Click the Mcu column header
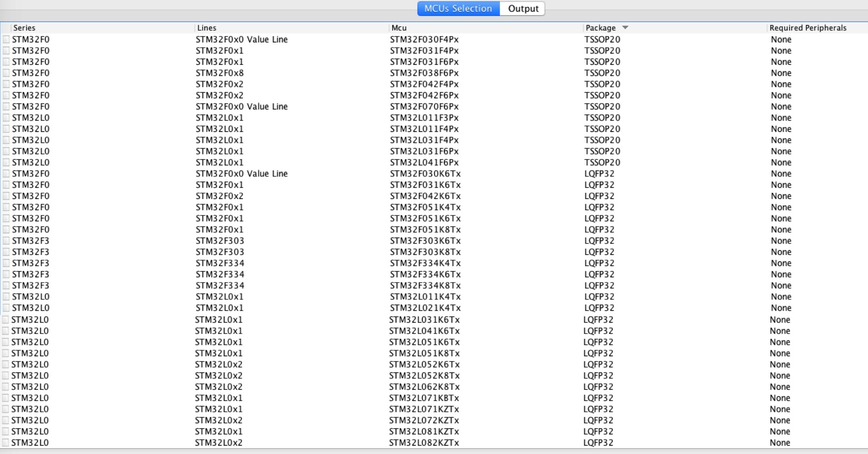868x454 pixels. 399,28
